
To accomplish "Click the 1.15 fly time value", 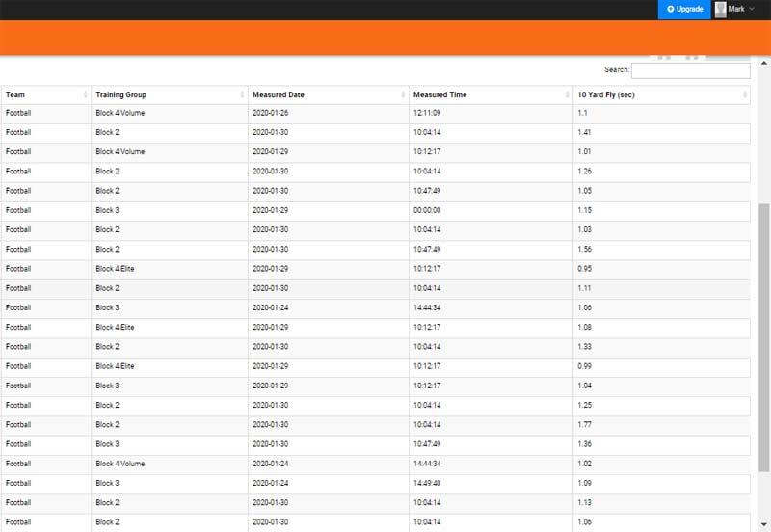I will tap(584, 210).
